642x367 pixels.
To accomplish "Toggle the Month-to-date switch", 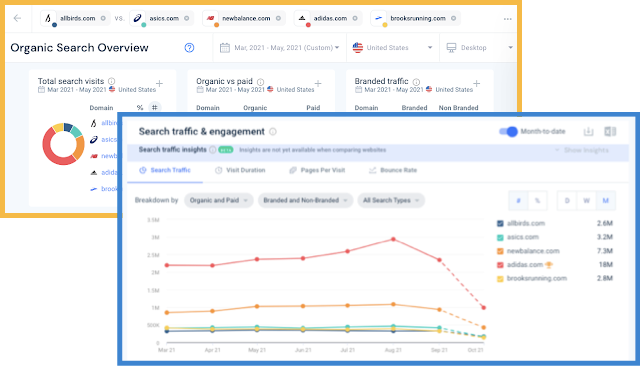I will [x=508, y=131].
